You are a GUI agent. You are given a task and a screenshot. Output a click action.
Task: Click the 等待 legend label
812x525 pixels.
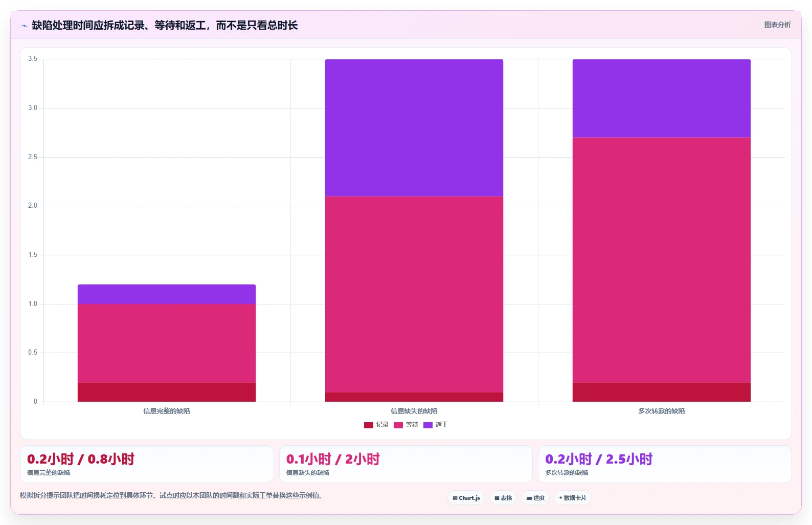[x=412, y=425]
